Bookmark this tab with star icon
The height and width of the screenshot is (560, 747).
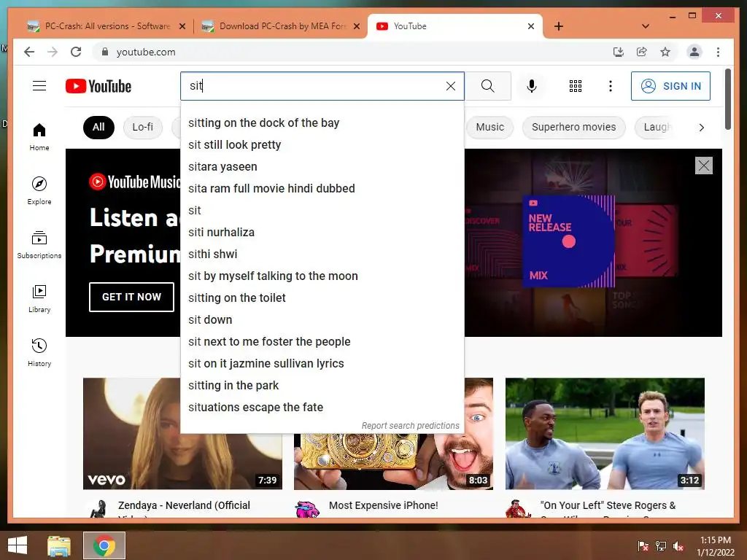(x=665, y=52)
